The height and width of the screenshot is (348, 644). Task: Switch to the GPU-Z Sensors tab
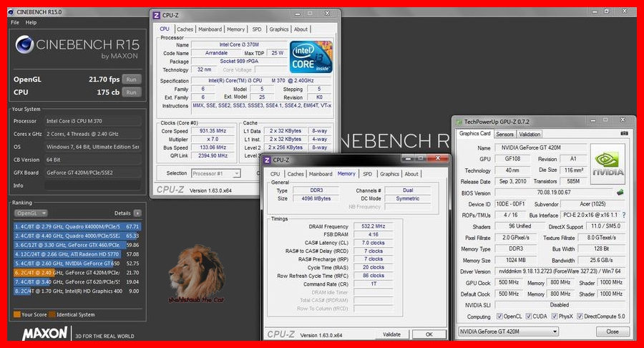(504, 135)
